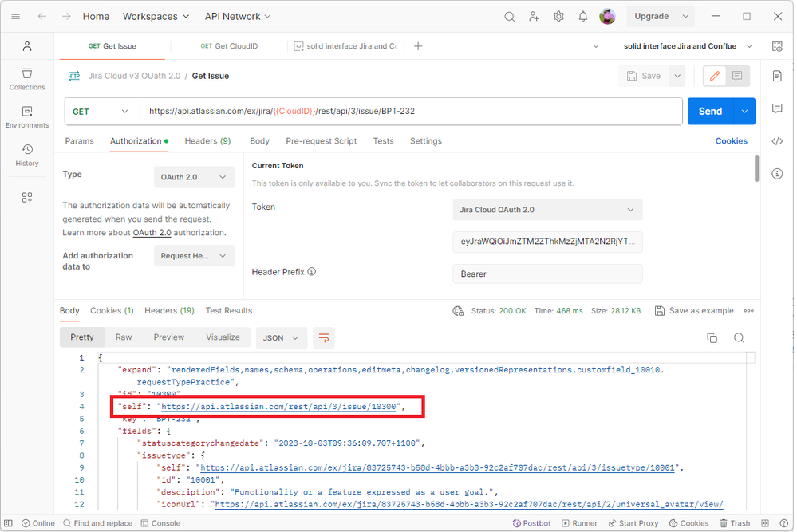Open the search icon in top bar

pos(509,16)
